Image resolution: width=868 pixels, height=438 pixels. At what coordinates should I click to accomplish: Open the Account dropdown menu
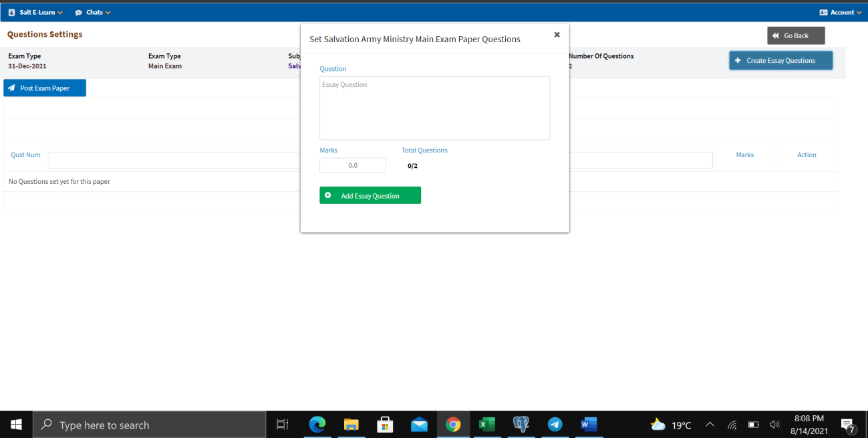(841, 12)
